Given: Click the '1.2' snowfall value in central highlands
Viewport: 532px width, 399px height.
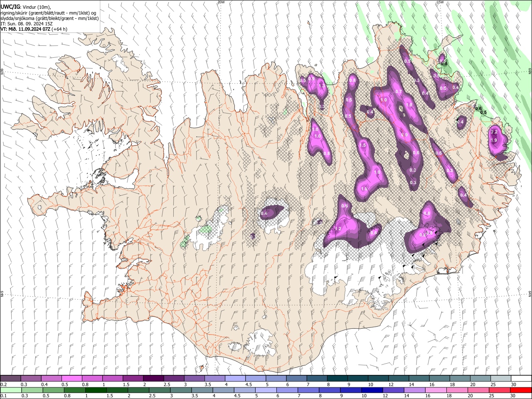Looking at the screenshot, I should pyautogui.click(x=338, y=229).
